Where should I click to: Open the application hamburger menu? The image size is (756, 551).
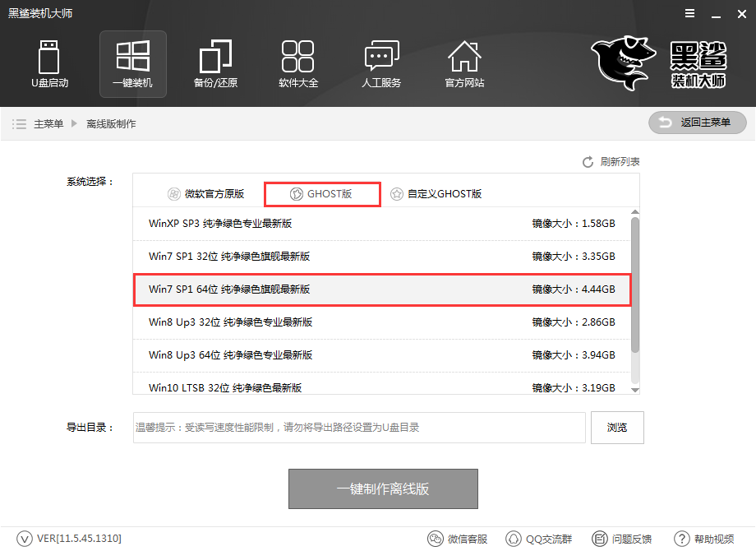(689, 13)
